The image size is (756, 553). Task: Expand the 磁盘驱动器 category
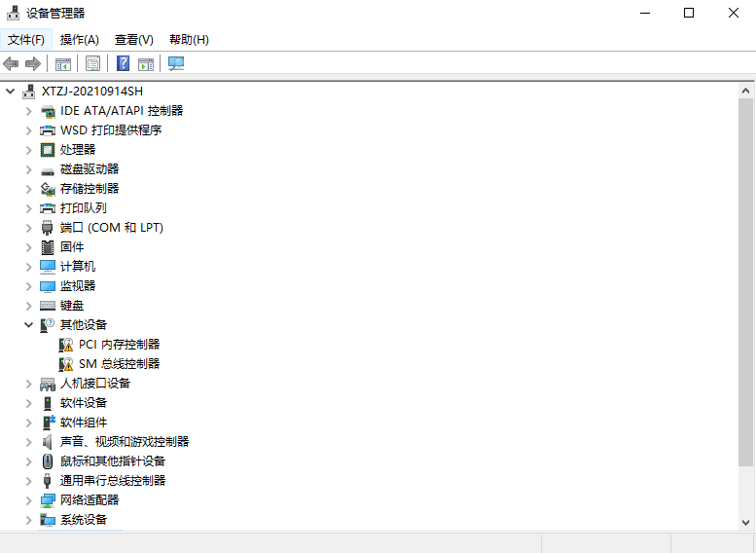point(29,169)
